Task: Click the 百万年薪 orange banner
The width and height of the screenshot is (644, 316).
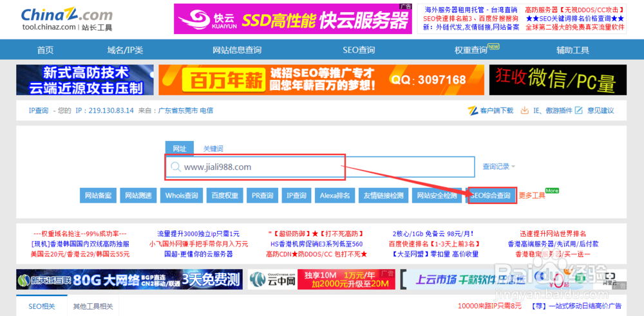Action: point(321,80)
